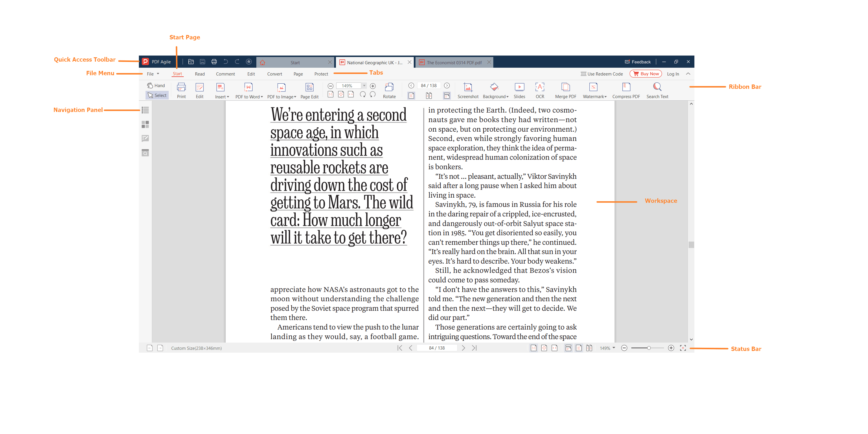Screen dimensions: 868x434
Task: Click the Merge PDF tool
Action: pos(565,91)
